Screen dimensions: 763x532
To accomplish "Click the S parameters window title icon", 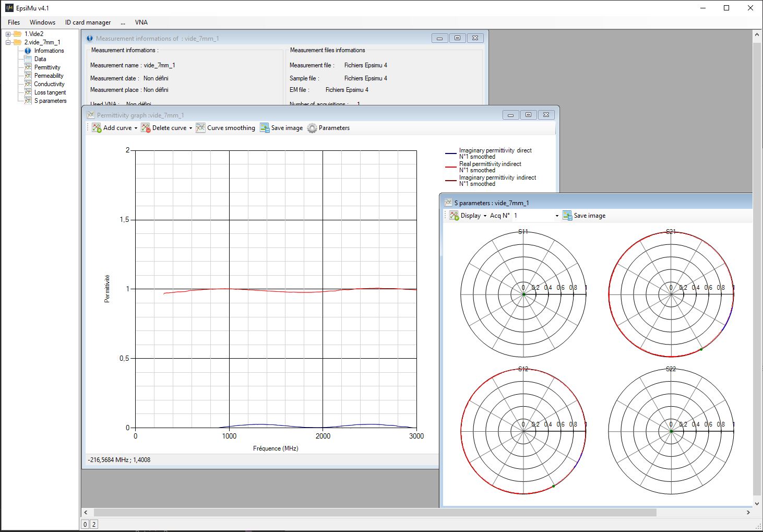I will pyautogui.click(x=448, y=203).
